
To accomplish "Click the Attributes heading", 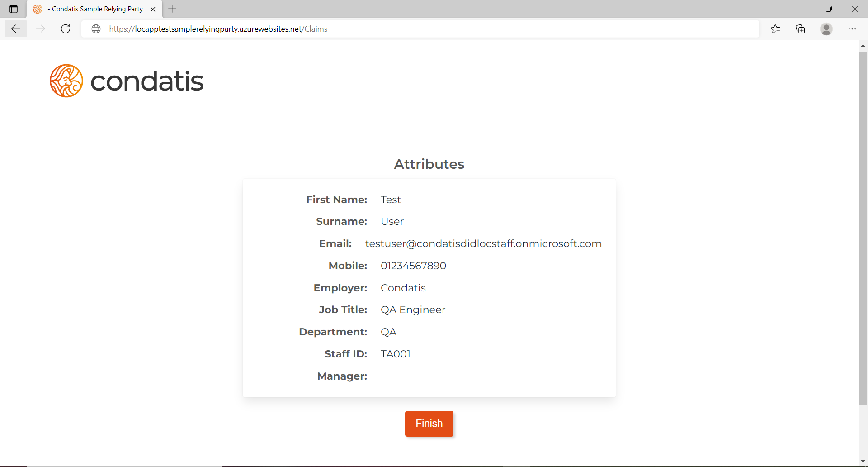I will [429, 164].
